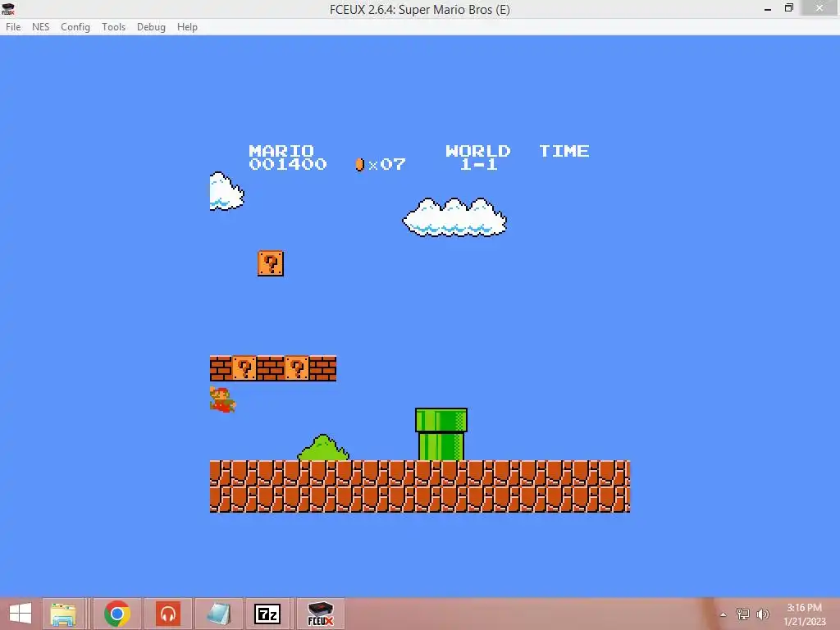Open the Tools menu

pos(113,27)
